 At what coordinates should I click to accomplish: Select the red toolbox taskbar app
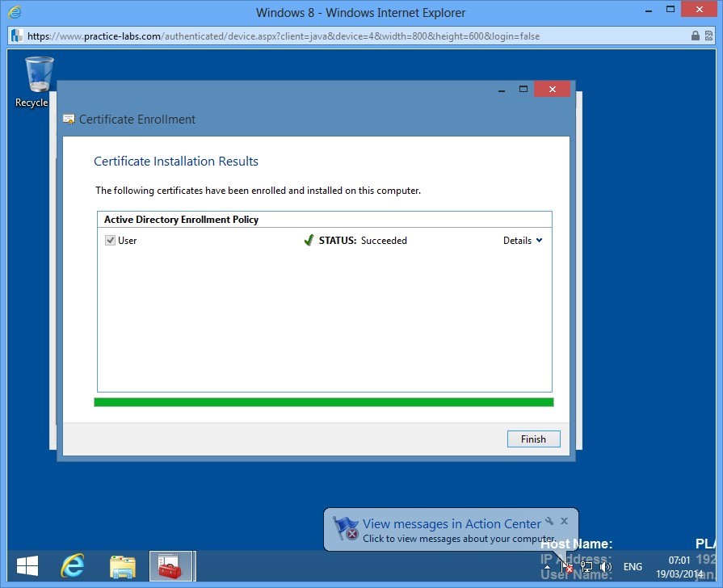pos(170,566)
